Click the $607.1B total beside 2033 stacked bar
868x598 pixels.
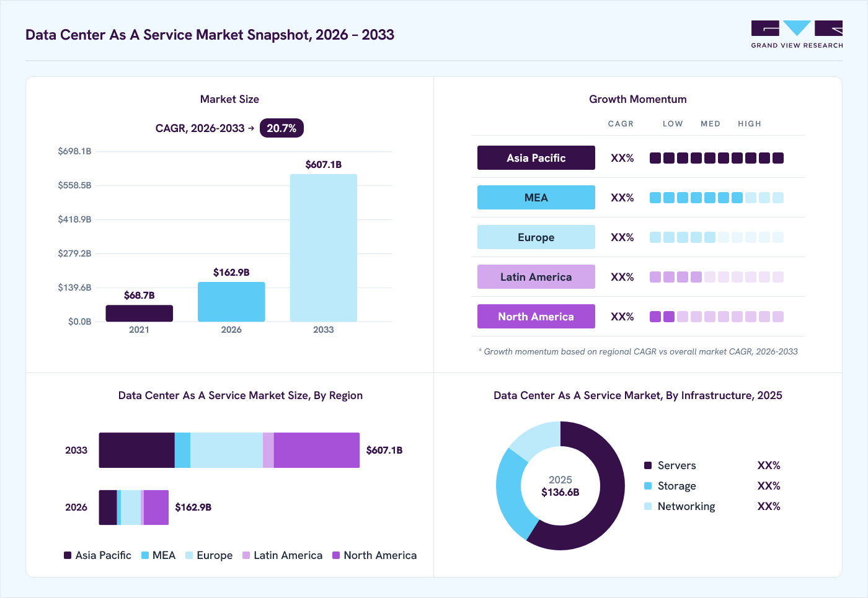pyautogui.click(x=384, y=451)
